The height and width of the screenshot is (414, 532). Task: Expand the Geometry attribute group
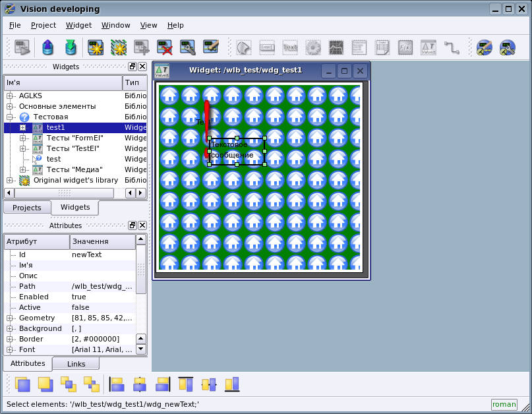coord(10,318)
